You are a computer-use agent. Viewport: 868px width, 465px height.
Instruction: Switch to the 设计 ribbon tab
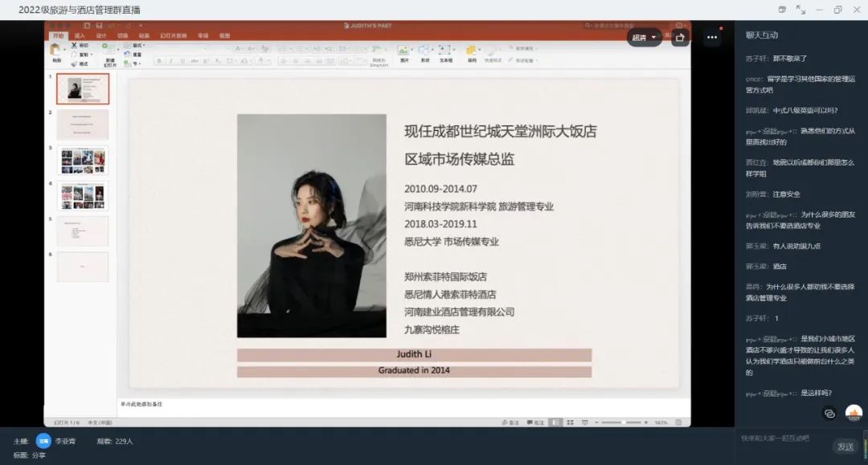101,35
